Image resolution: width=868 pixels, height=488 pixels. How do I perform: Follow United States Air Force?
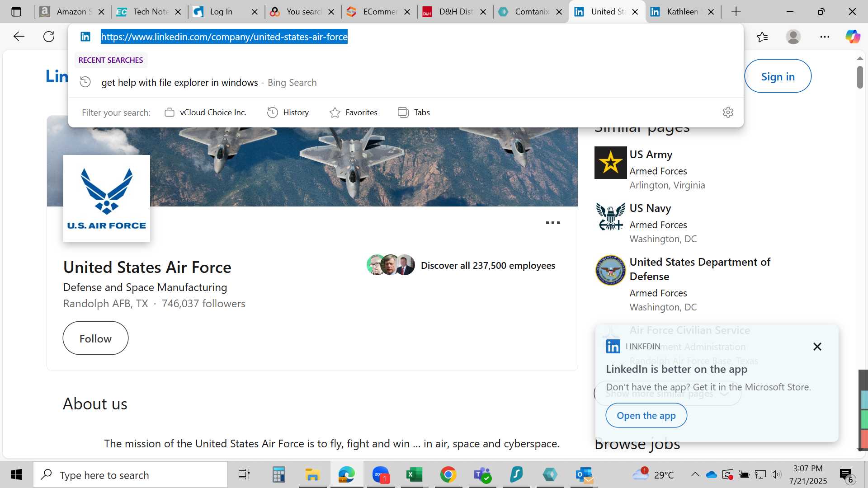(x=95, y=338)
